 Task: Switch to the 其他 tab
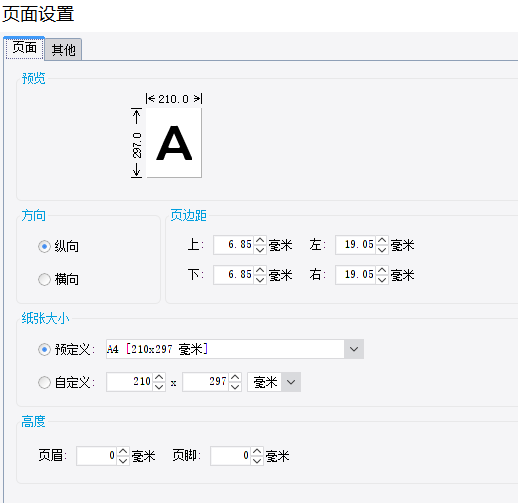click(x=63, y=50)
